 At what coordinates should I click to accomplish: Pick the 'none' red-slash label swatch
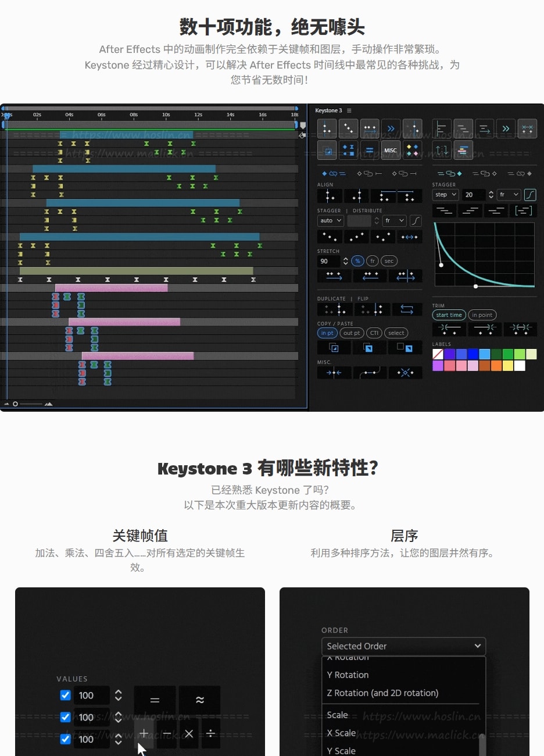(438, 354)
